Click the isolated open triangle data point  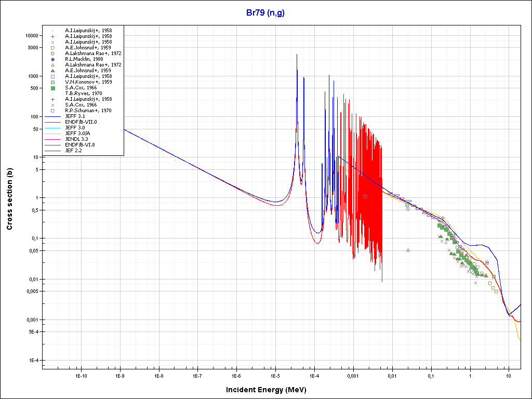tap(408, 250)
